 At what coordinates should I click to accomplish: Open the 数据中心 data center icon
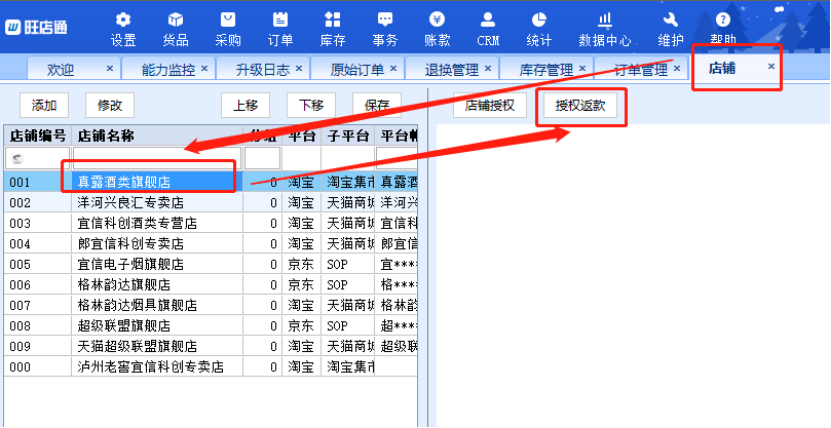605,20
